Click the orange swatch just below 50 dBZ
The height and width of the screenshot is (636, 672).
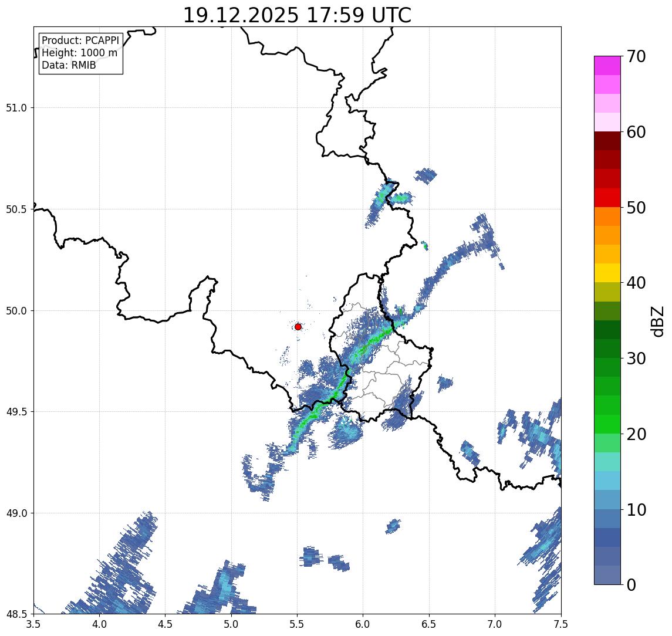point(607,216)
